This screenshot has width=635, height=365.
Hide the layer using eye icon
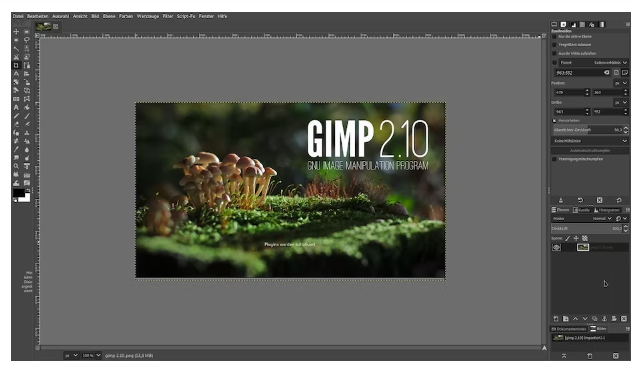557,248
